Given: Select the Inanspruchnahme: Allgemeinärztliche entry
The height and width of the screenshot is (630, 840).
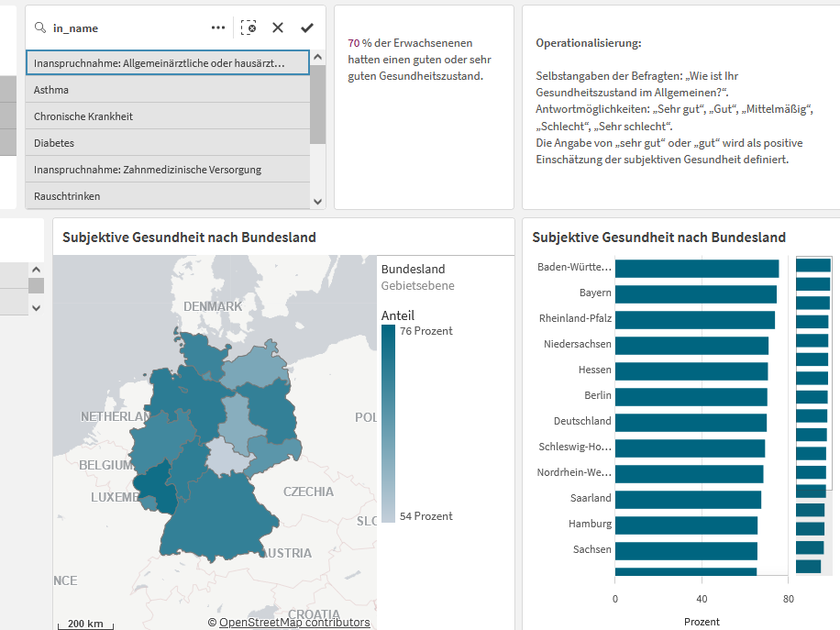Looking at the screenshot, I should pyautogui.click(x=168, y=62).
